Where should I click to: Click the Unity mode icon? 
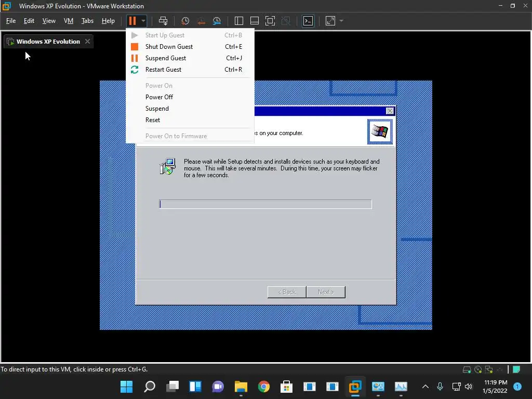(x=286, y=21)
